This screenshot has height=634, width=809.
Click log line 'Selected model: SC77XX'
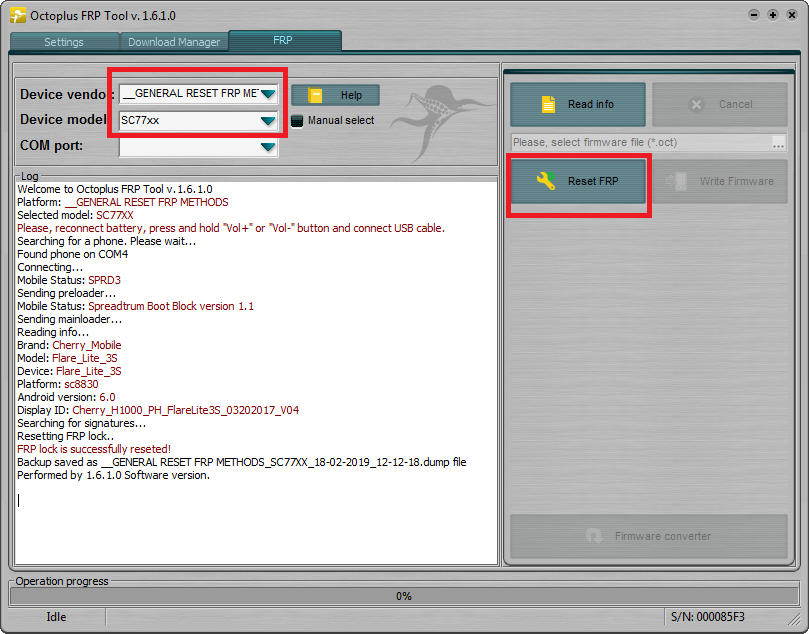pos(75,215)
